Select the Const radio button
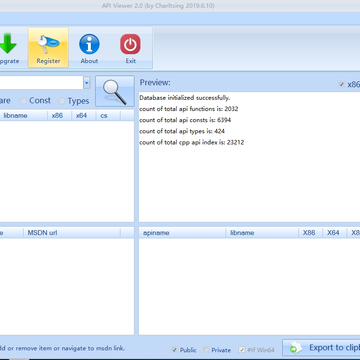This screenshot has height=360, width=360. click(24, 100)
